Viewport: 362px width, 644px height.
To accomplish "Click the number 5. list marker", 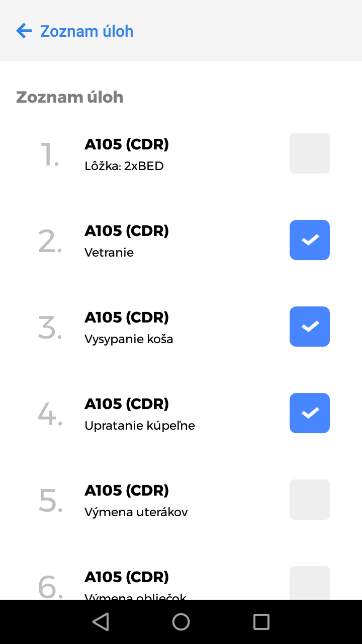I will tap(50, 501).
